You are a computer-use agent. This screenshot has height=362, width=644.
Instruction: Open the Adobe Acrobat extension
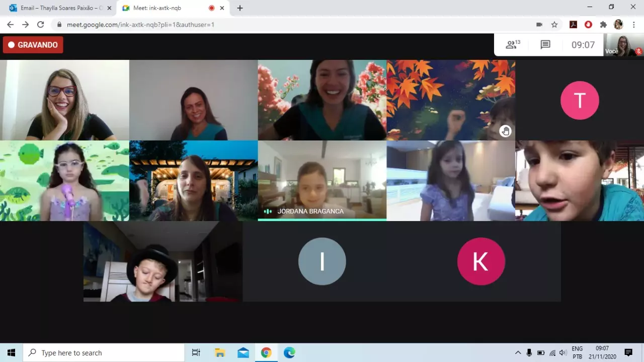[x=573, y=24]
